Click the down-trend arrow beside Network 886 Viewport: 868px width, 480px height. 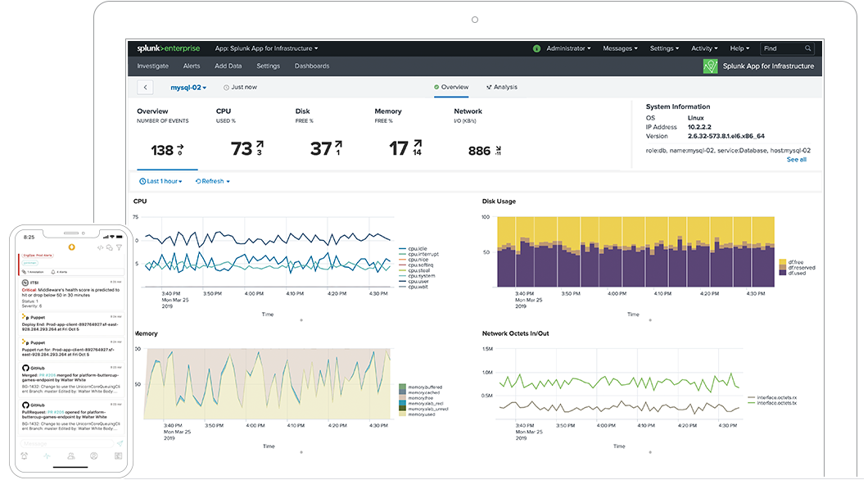[498, 149]
